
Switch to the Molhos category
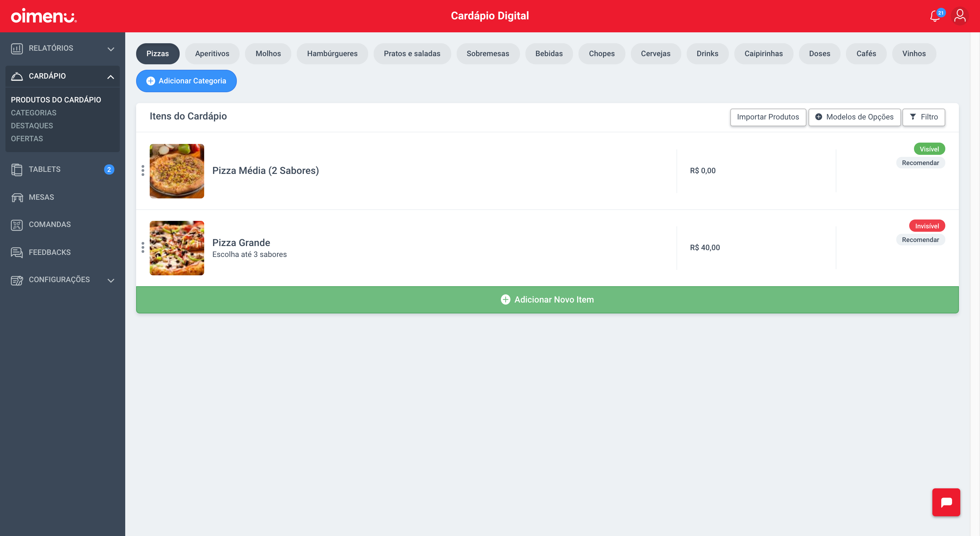point(268,54)
